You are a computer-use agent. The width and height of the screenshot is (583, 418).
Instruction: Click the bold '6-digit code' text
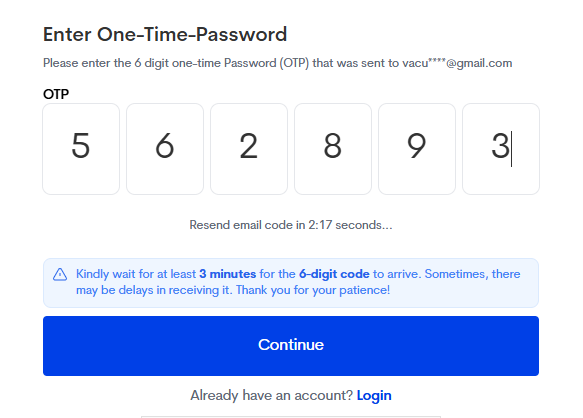334,274
